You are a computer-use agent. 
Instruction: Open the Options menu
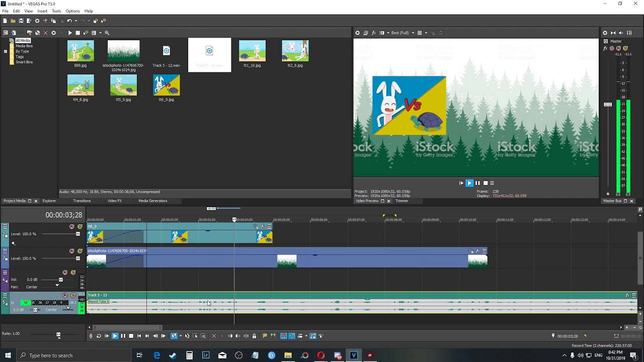click(x=72, y=11)
